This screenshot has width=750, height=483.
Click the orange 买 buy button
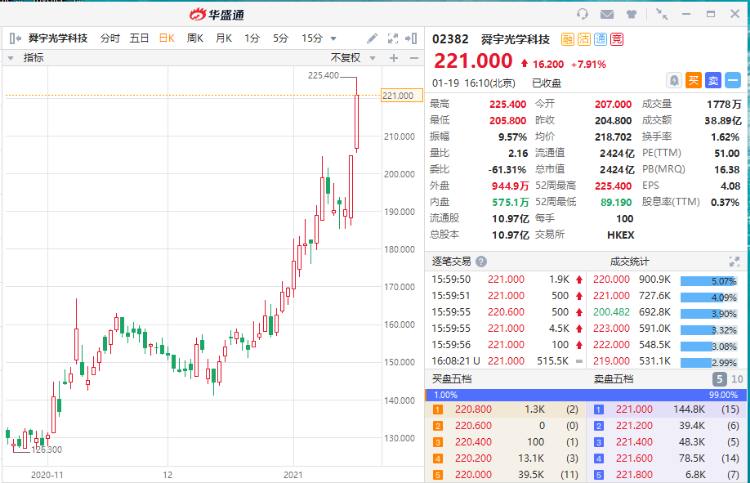pyautogui.click(x=694, y=80)
